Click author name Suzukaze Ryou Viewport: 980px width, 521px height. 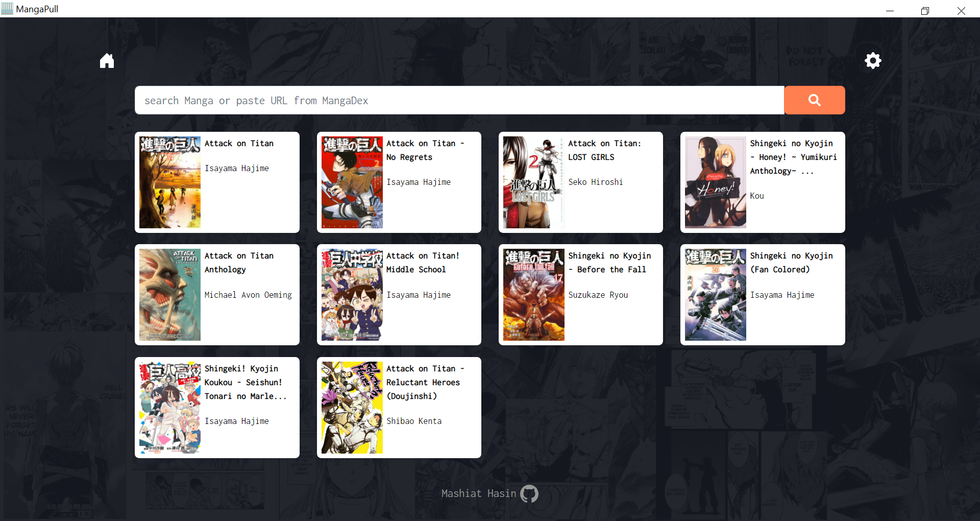coord(598,295)
